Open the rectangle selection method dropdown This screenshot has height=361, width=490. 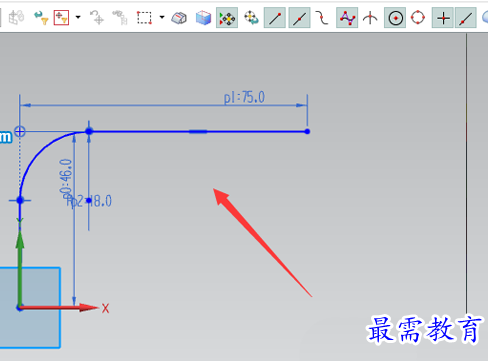point(162,17)
